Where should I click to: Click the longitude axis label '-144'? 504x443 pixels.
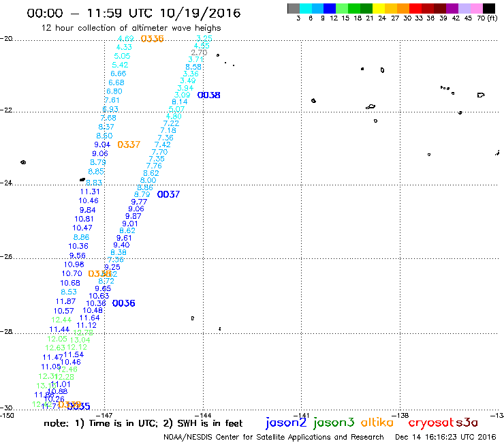[x=203, y=415]
